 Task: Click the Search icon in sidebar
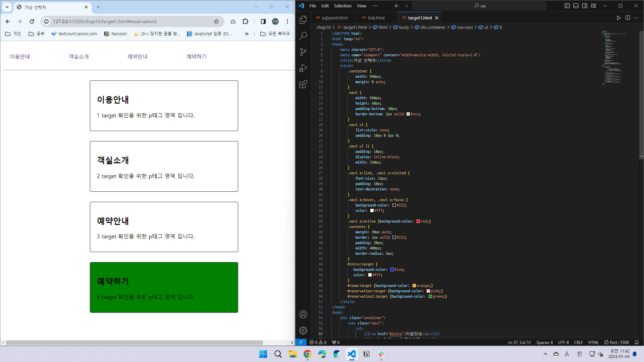pyautogui.click(x=303, y=36)
